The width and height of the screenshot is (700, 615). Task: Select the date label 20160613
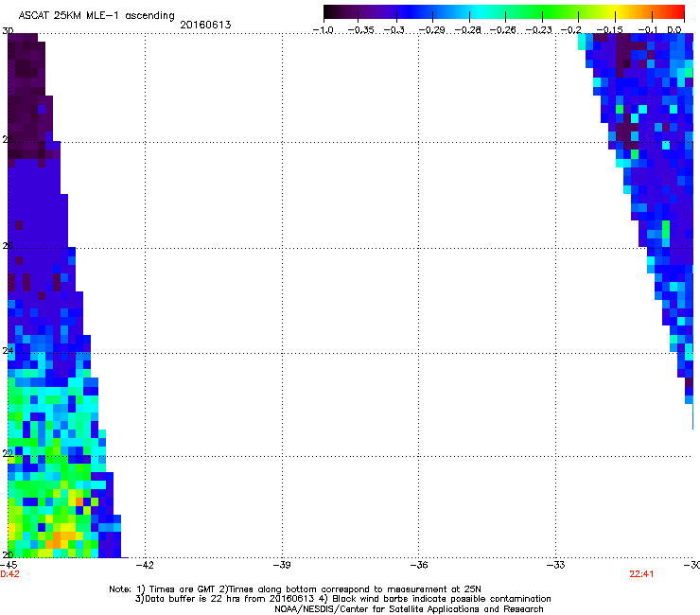click(x=205, y=25)
